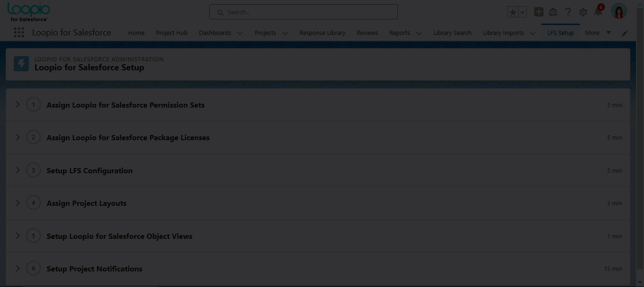The width and height of the screenshot is (644, 287).
Task: Click the pencil icon to edit navigation
Action: click(625, 33)
